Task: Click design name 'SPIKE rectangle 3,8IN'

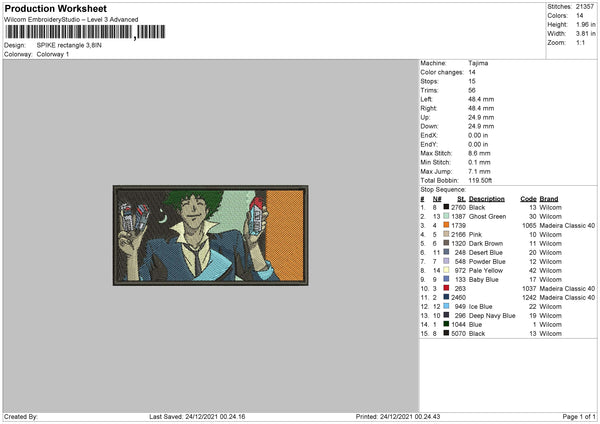Action: (69, 45)
